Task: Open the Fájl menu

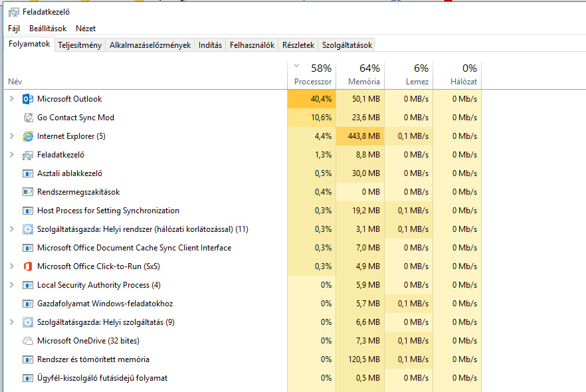Action: click(x=14, y=29)
